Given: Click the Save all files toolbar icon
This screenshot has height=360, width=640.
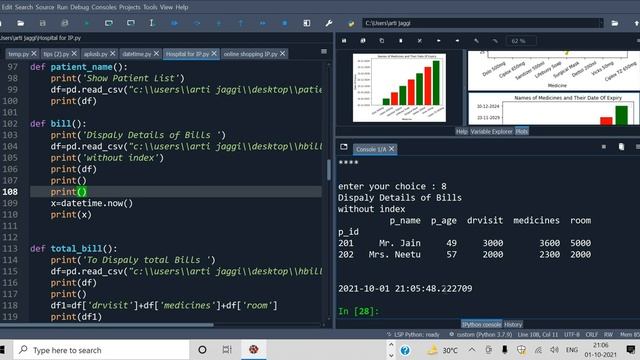Looking at the screenshot, I should pyautogui.click(x=64, y=23).
